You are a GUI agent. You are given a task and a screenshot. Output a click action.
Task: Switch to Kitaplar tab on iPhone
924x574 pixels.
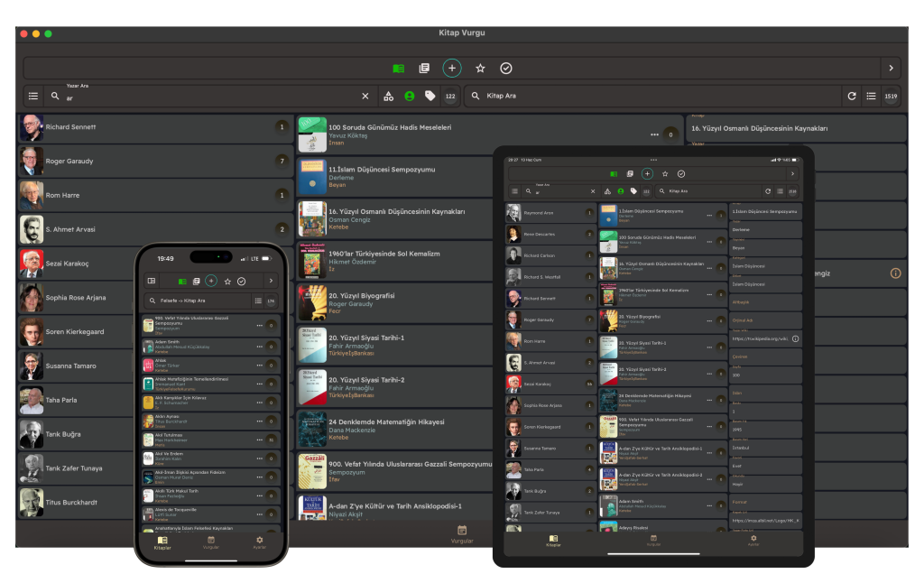point(162,542)
